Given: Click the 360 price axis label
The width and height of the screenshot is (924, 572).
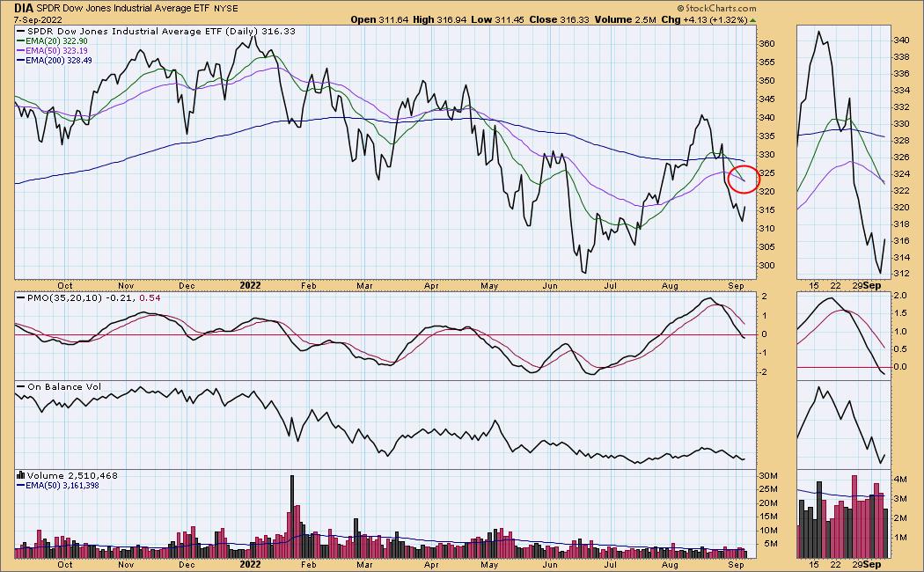Looking at the screenshot, I should click(x=766, y=44).
